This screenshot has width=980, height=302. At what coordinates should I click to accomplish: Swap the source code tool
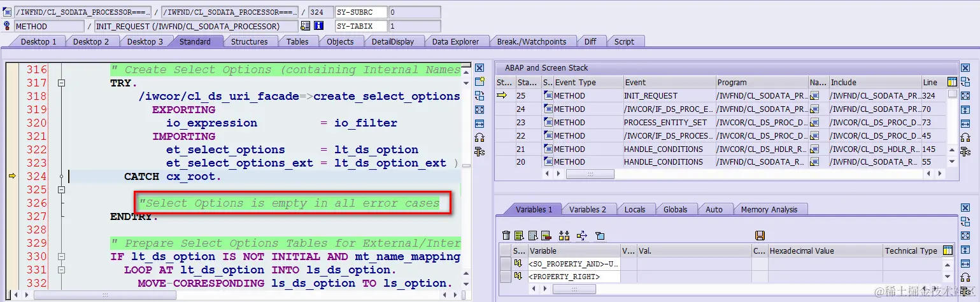[x=479, y=96]
